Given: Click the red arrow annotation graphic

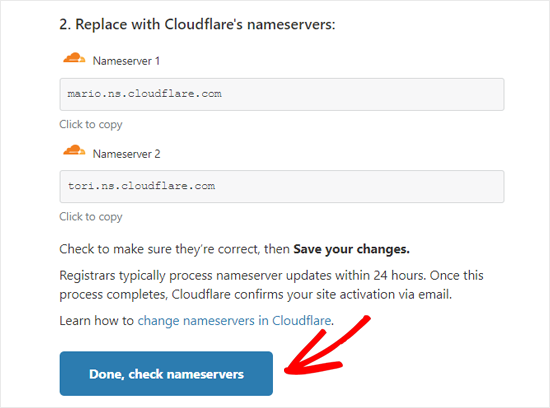Looking at the screenshot, I should [x=327, y=345].
